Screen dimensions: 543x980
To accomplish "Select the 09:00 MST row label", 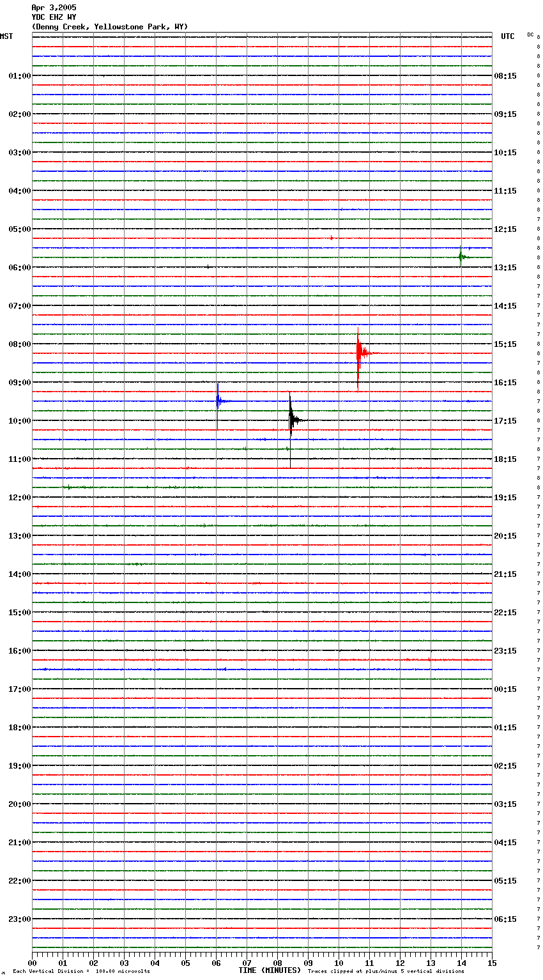I will 19,383.
